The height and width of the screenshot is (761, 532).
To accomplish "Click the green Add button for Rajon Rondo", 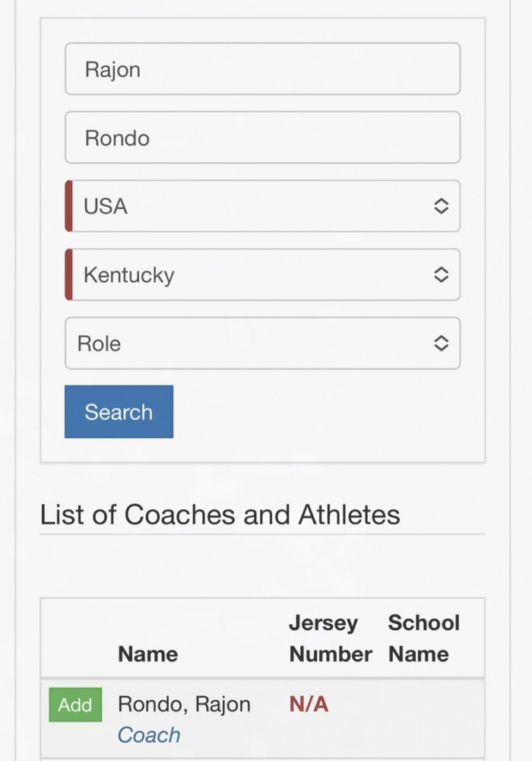I will coord(75,705).
